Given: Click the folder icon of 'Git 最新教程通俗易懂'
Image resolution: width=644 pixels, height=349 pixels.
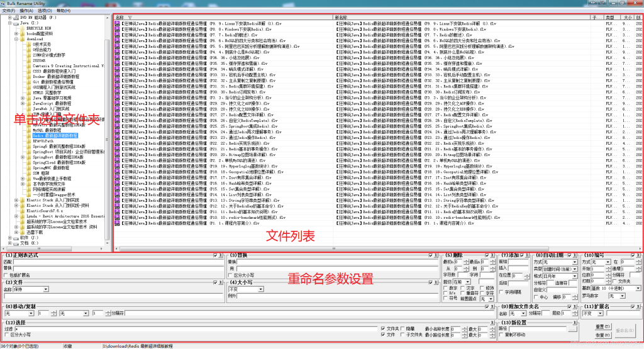Looking at the screenshot, I should pos(29,82).
